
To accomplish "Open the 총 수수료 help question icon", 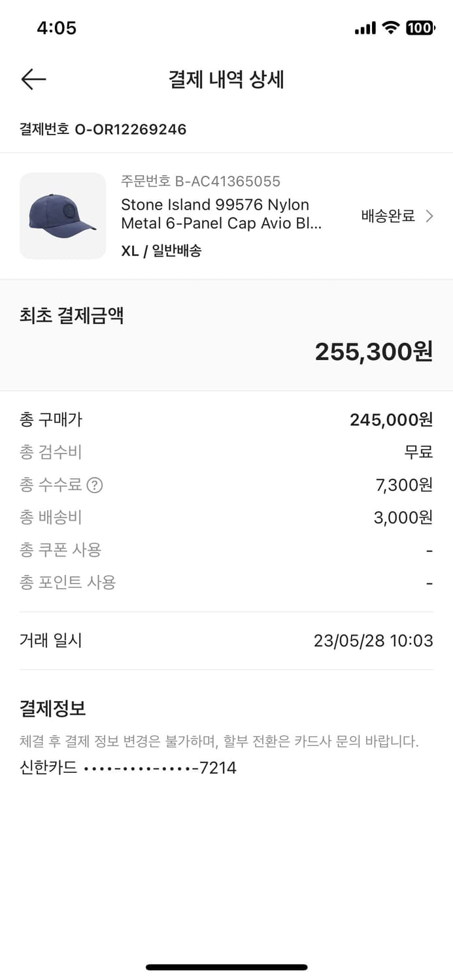I will coord(95,485).
